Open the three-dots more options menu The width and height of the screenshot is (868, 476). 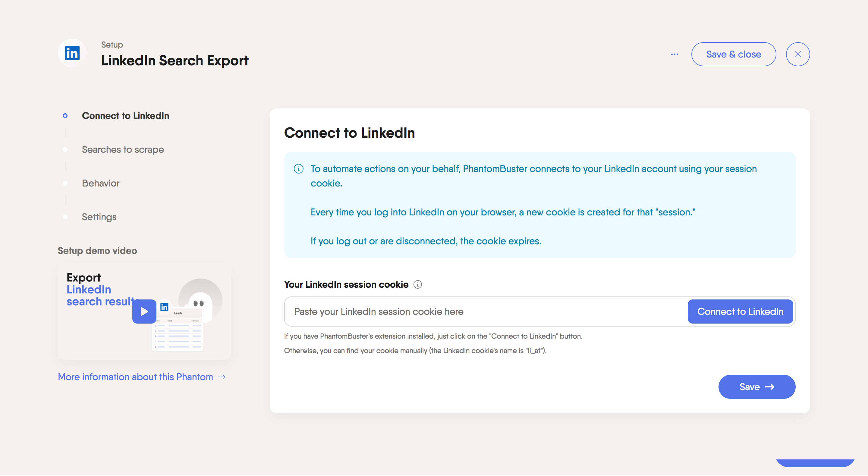coord(674,54)
